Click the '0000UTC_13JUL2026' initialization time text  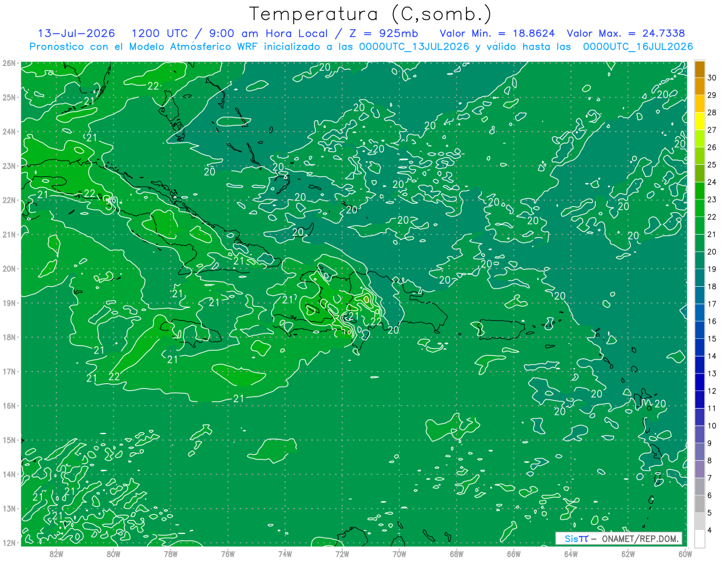(x=414, y=46)
